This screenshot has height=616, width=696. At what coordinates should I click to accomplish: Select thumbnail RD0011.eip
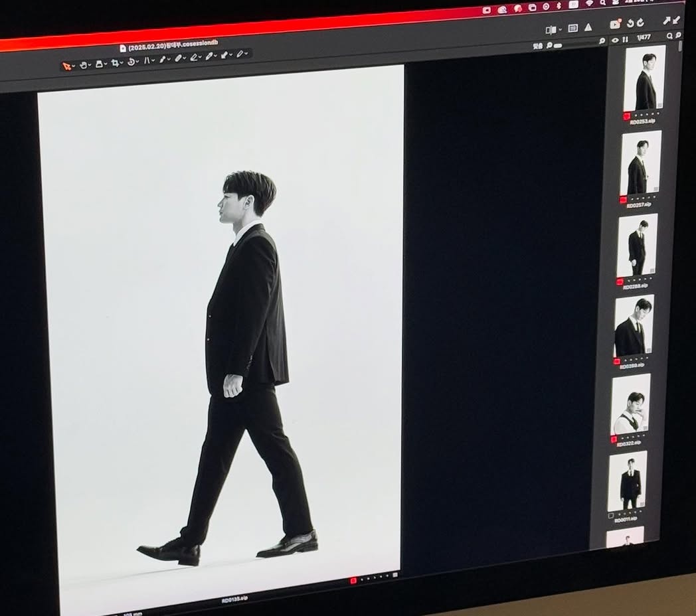tap(628, 481)
